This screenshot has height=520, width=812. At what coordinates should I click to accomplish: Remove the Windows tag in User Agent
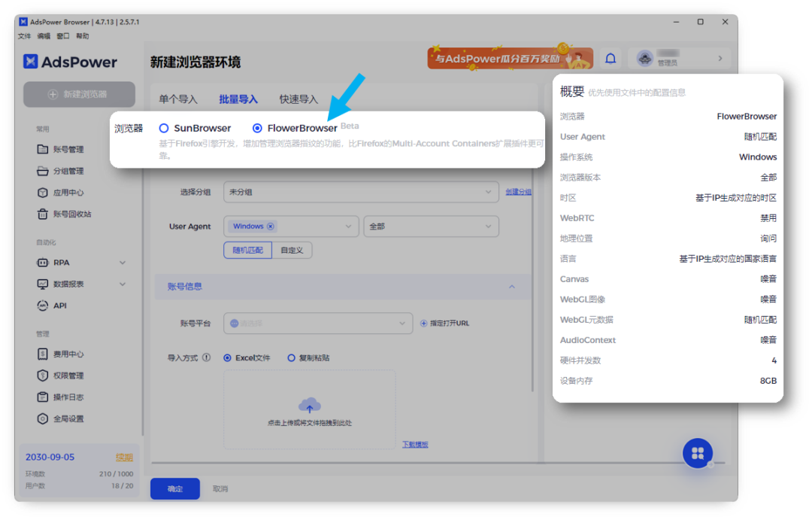point(271,227)
